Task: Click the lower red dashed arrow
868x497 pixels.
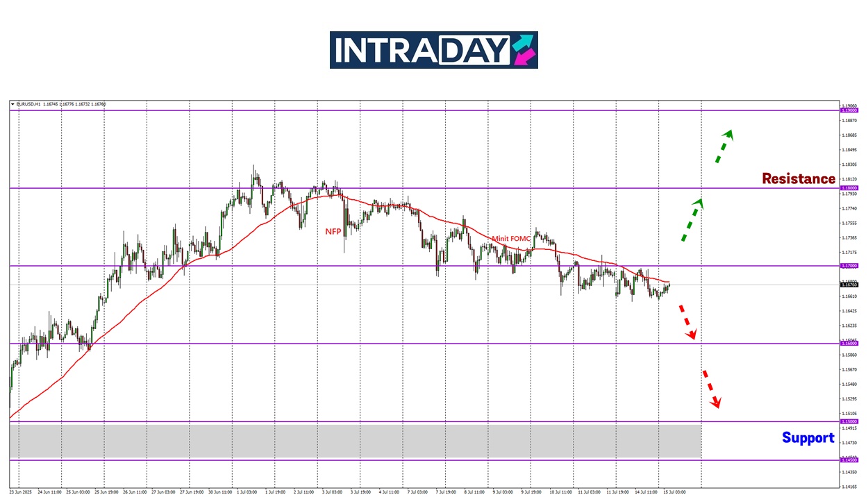Action: [x=711, y=389]
